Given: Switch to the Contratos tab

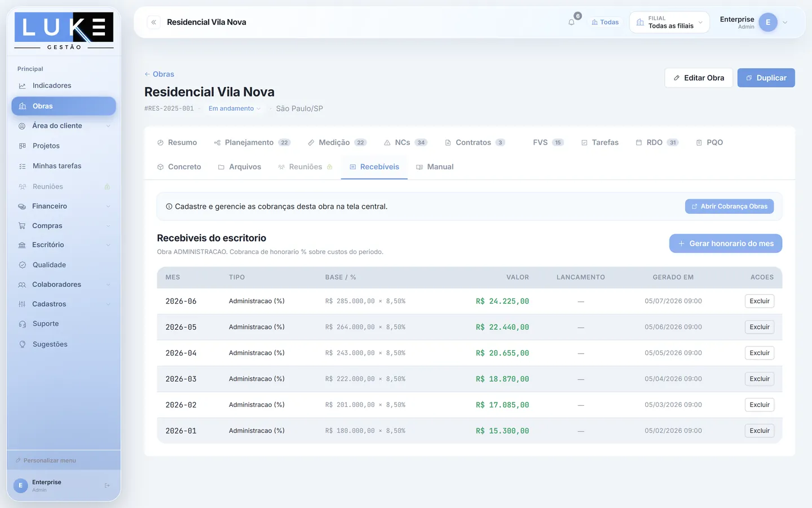Looking at the screenshot, I should click(475, 142).
